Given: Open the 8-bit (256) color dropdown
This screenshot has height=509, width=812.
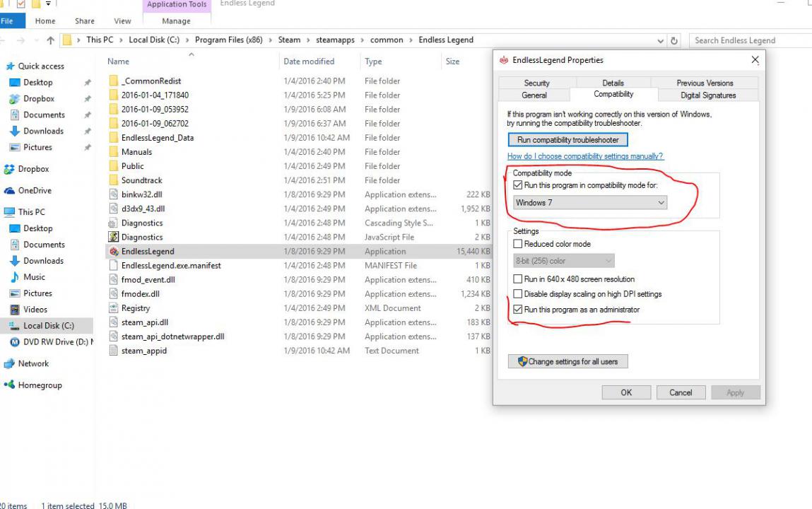Looking at the screenshot, I should pyautogui.click(x=563, y=261).
